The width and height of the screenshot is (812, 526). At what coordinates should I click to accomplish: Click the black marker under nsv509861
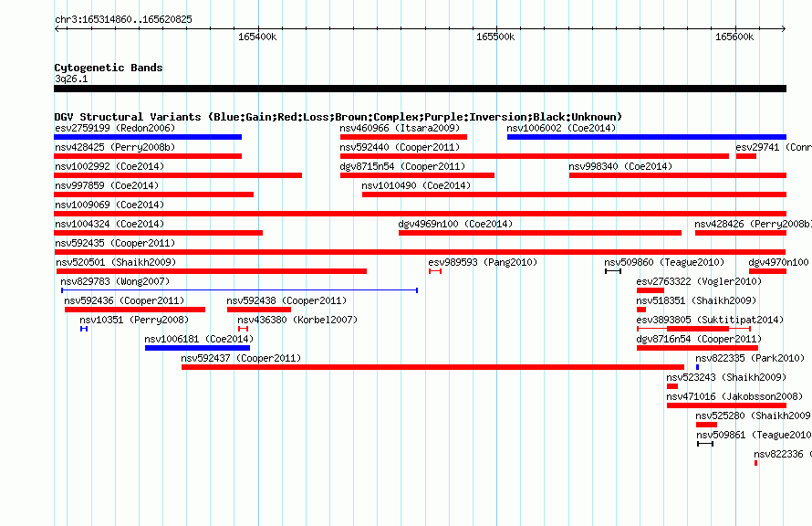[x=705, y=444]
